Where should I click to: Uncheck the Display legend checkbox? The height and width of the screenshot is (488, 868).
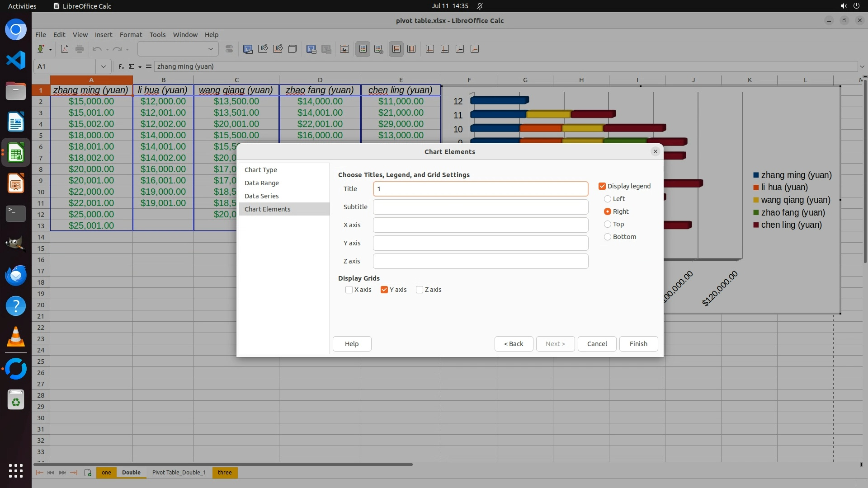(602, 186)
